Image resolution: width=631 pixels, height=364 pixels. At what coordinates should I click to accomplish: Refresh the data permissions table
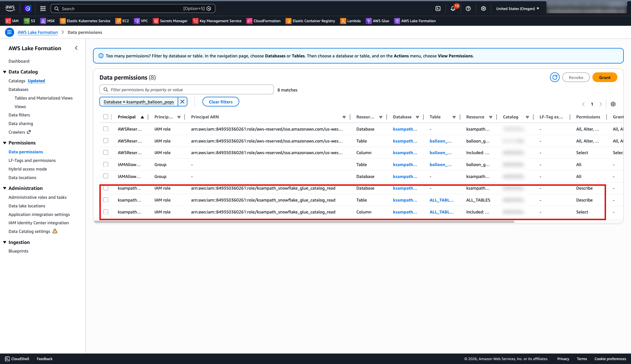(x=555, y=77)
